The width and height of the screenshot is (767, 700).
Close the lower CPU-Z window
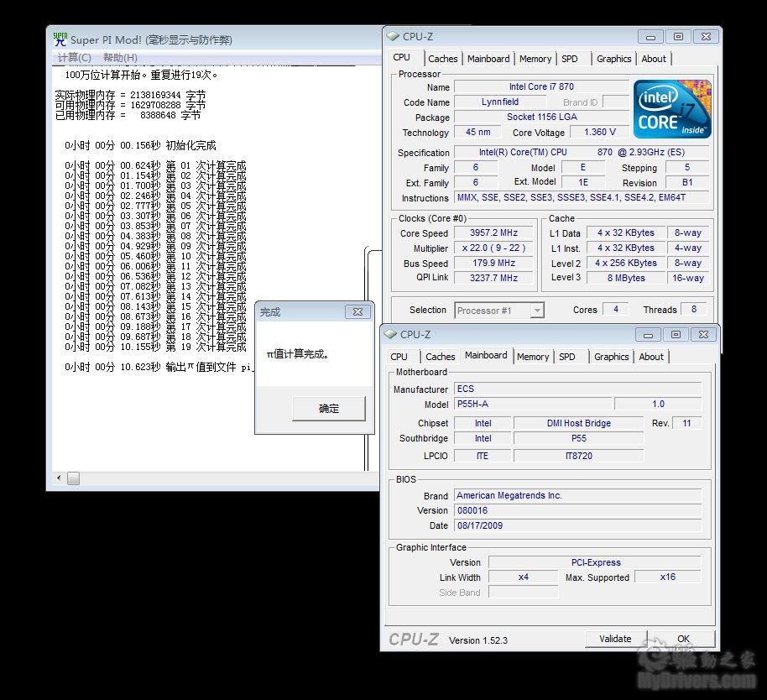pos(703,335)
